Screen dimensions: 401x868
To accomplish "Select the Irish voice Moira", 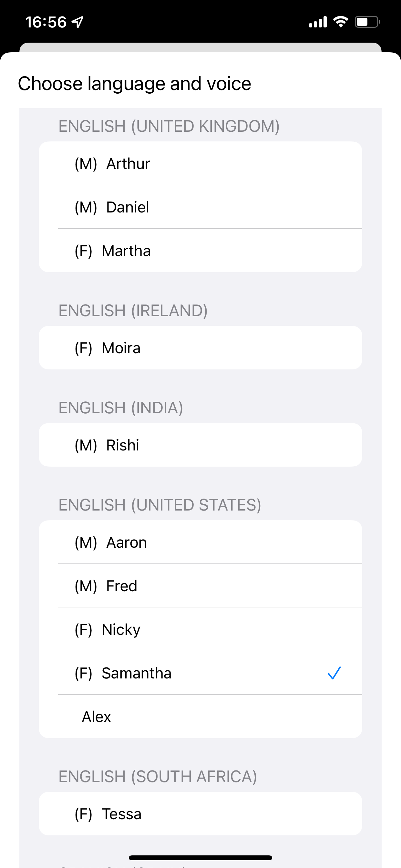I will tap(200, 348).
